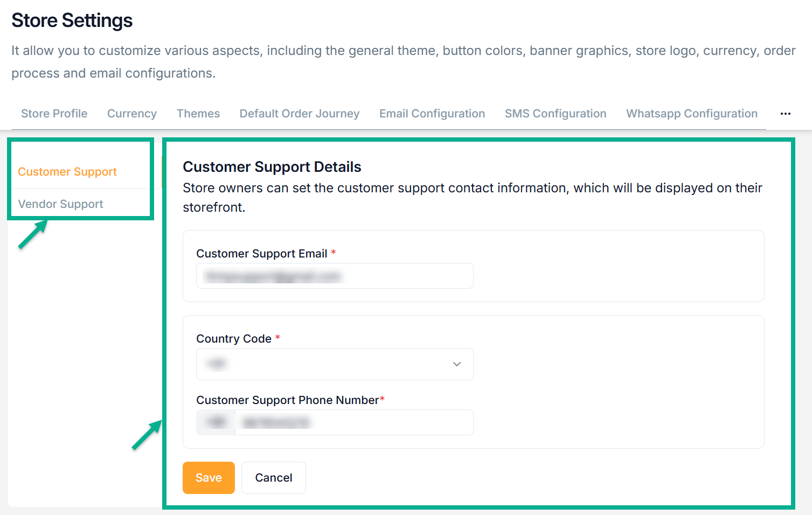Select Vendor Support in the sidebar
Image resolution: width=812 pixels, height=515 pixels.
pyautogui.click(x=60, y=204)
